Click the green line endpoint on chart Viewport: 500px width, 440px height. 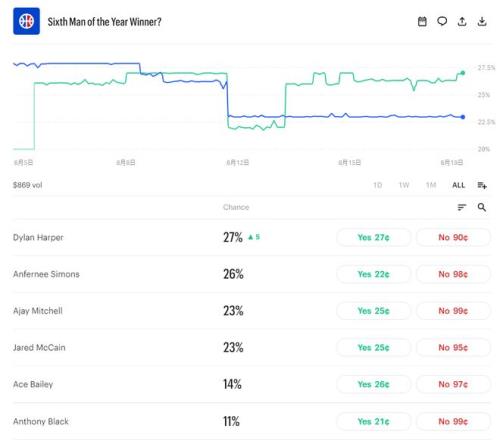pos(463,73)
